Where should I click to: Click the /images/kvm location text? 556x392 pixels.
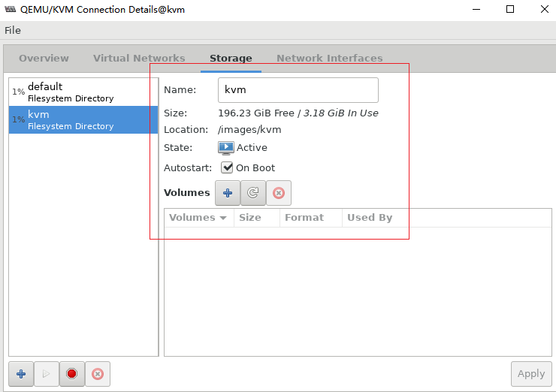tap(249, 130)
